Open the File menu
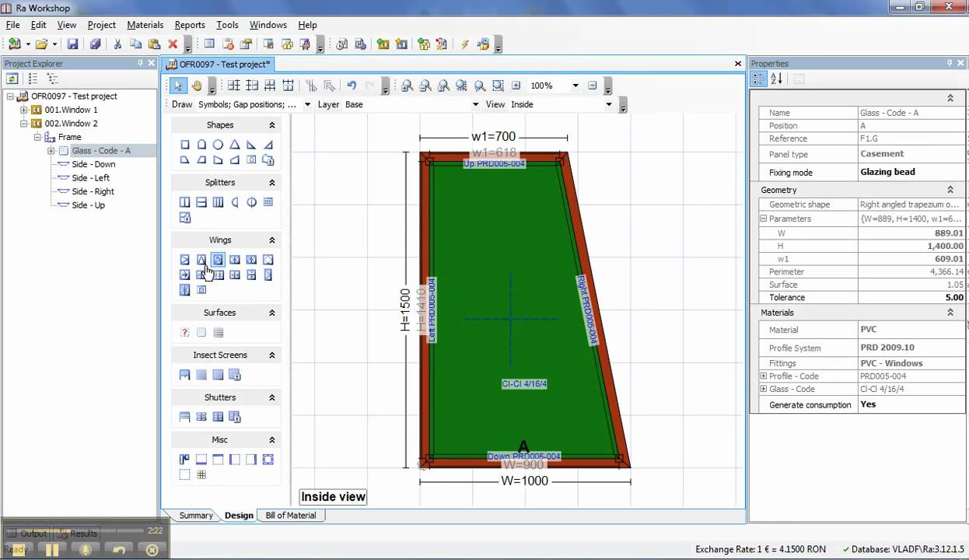This screenshot has height=560, width=969. click(x=12, y=25)
